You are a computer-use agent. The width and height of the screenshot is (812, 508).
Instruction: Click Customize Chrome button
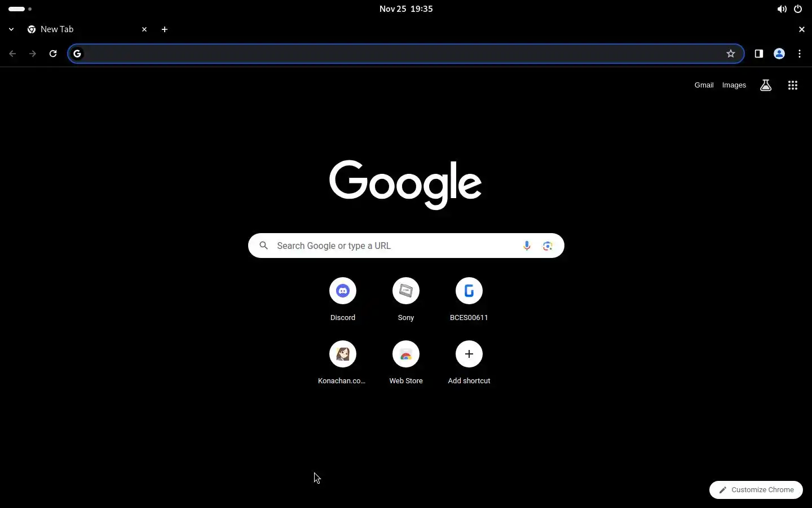coord(756,490)
